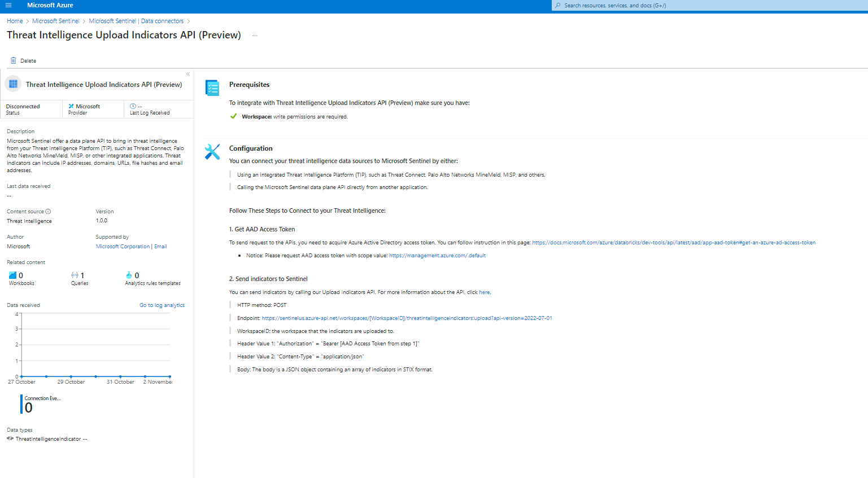Collapse the connector details pane chevron
Viewport: 868px width, 478px height.
tap(188, 74)
